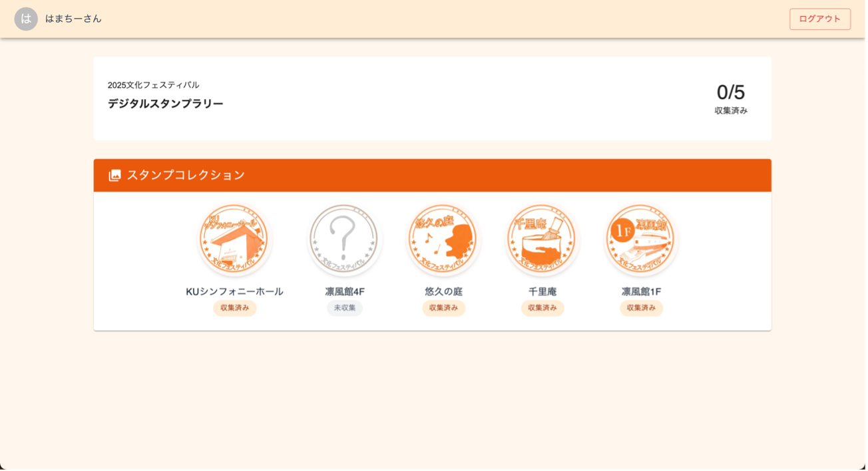868x471 pixels.
Task: Click the 2025文化フェスティバル label
Action: point(155,84)
